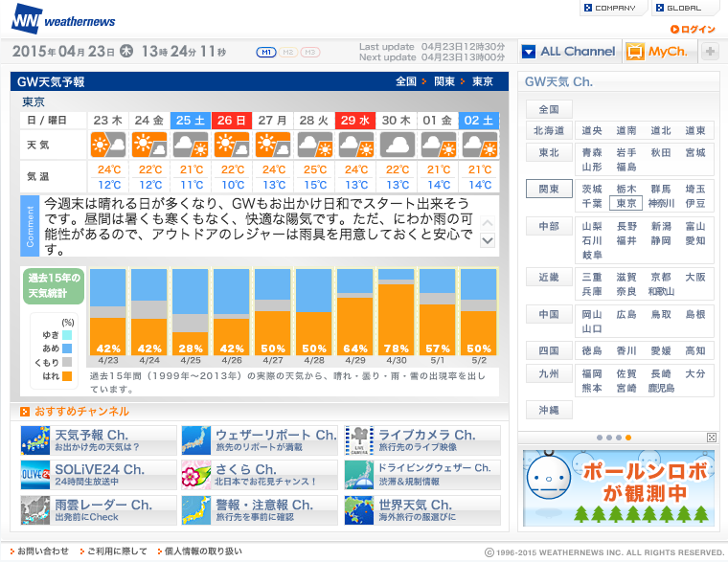Screen dimensions: 728x562
Task: Click the 25 土 weather icon
Action: (191, 145)
